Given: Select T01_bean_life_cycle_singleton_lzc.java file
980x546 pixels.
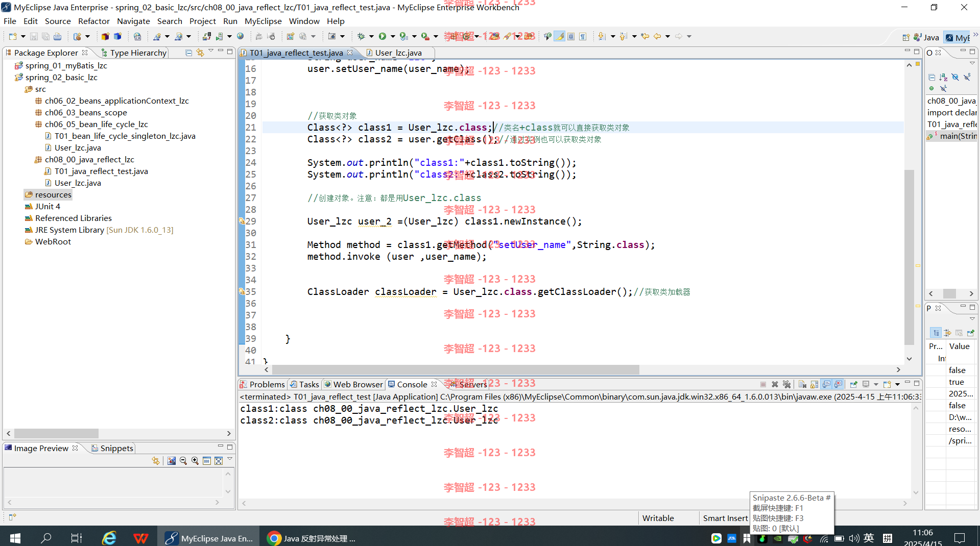Looking at the screenshot, I should pos(120,136).
